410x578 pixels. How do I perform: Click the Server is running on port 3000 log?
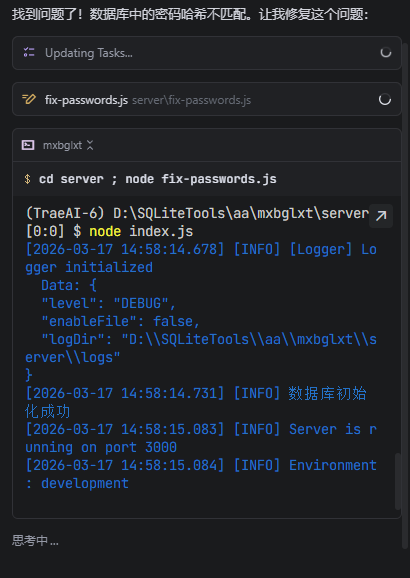(201, 438)
